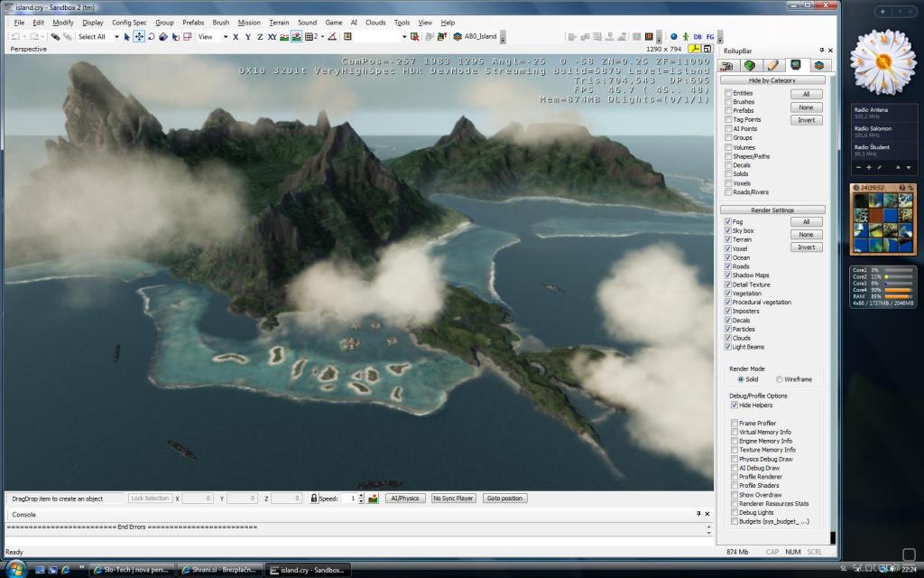Click the Speed value input field
This screenshot has width=924, height=578.
[x=349, y=499]
